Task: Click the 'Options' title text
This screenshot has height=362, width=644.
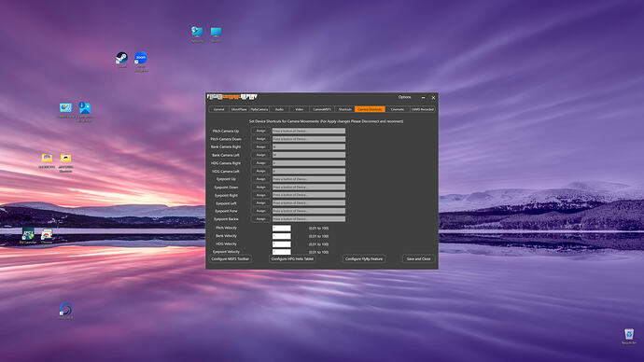Action: pos(404,97)
